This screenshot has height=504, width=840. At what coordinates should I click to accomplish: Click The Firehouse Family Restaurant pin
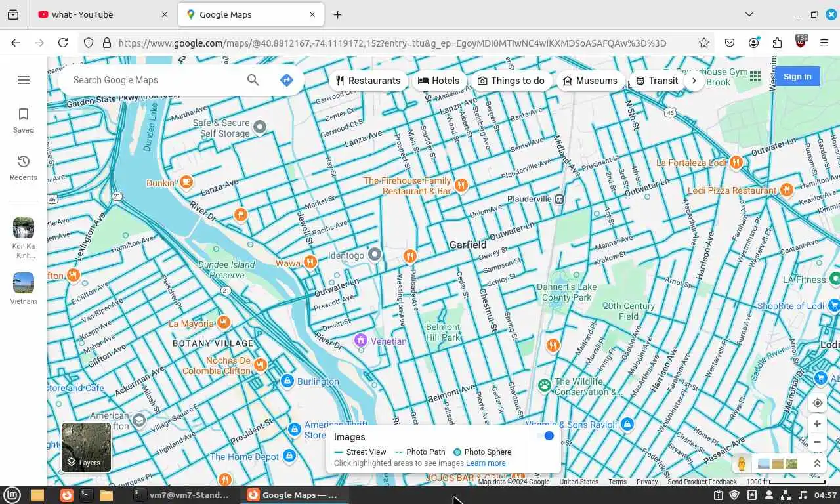coord(461,186)
